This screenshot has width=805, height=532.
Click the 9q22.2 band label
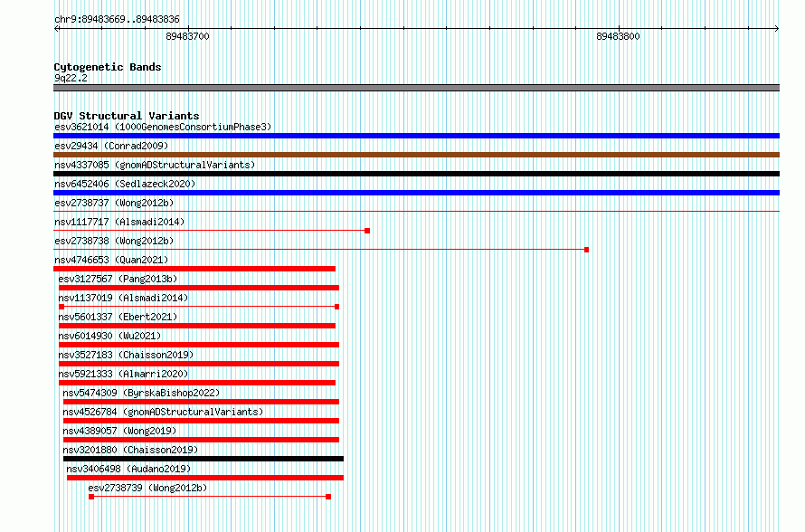71,78
